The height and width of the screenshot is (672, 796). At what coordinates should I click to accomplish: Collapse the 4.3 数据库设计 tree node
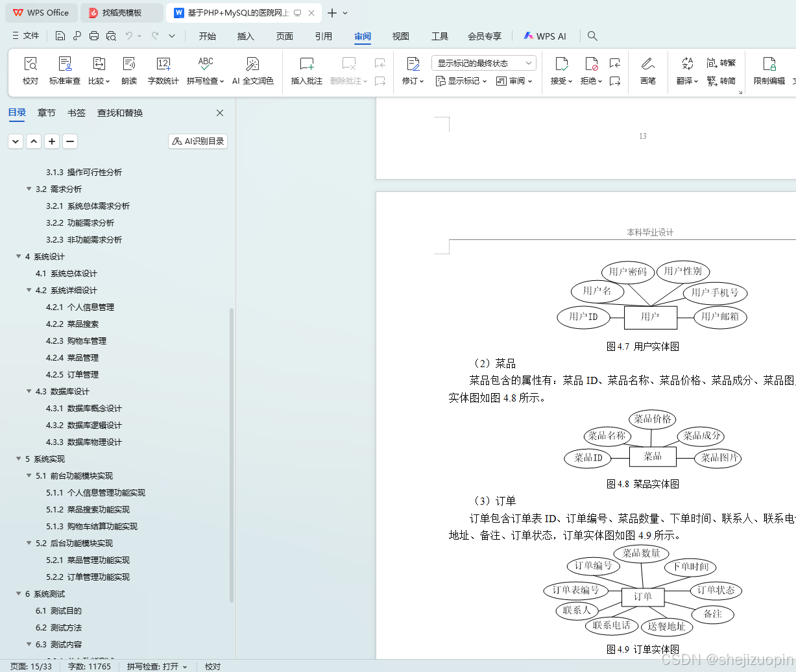[29, 391]
